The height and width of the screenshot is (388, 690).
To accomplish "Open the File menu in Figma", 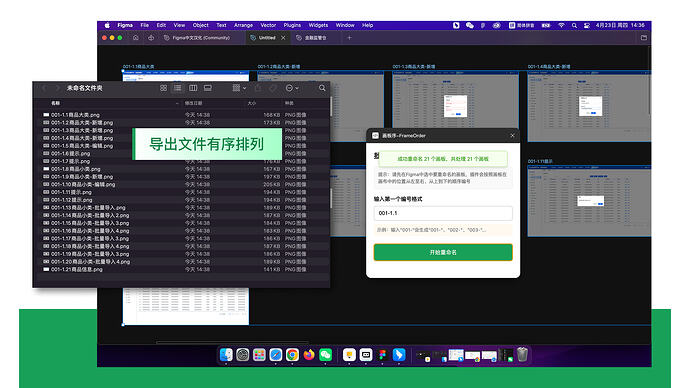I will click(144, 26).
